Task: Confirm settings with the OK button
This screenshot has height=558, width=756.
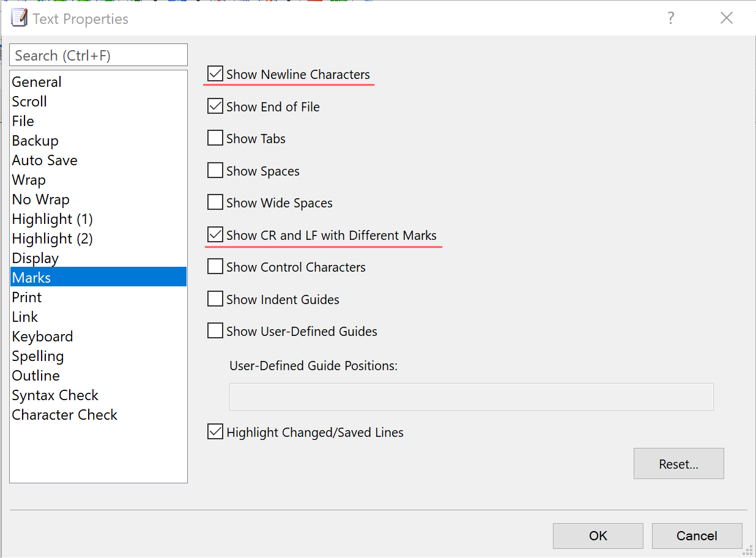Action: click(x=598, y=536)
